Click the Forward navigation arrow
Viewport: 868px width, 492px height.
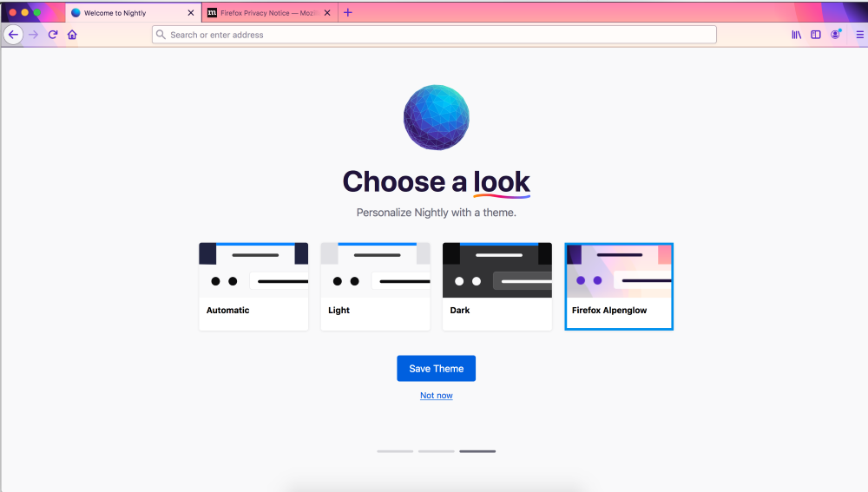(33, 35)
